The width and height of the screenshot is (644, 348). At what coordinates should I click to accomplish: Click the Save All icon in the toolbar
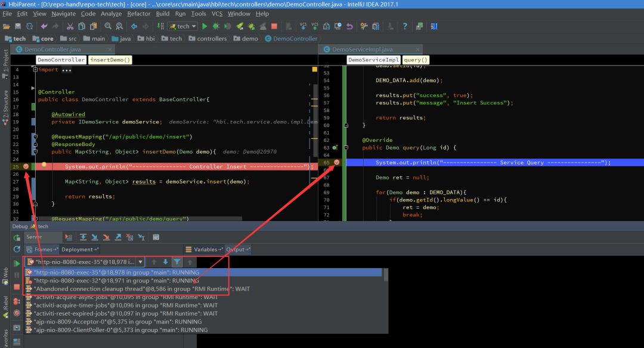tap(18, 26)
